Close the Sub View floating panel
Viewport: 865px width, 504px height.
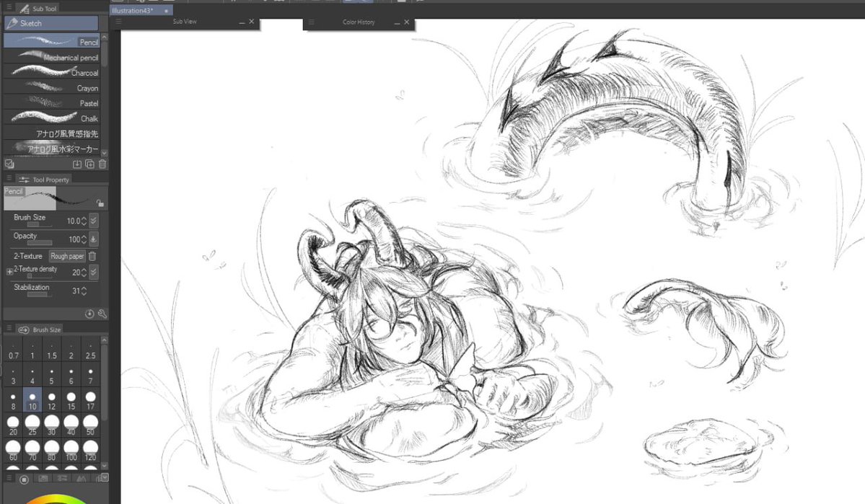[x=252, y=22]
